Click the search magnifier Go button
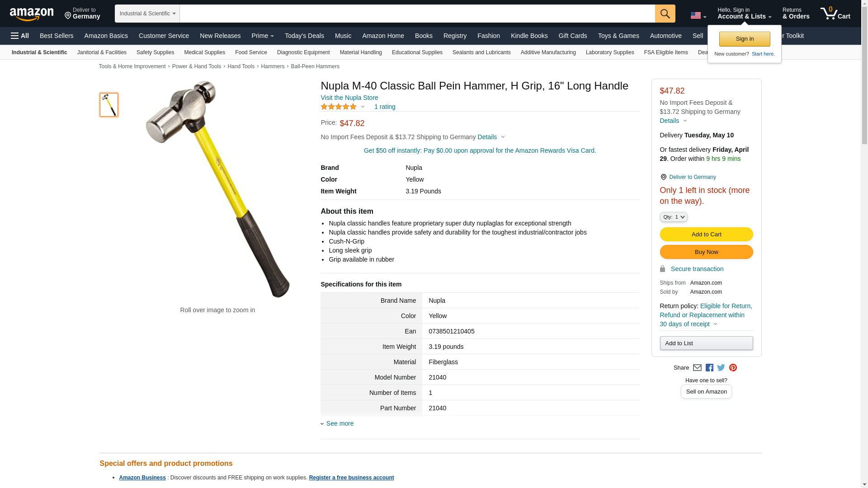This screenshot has height=488, width=868. point(665,14)
